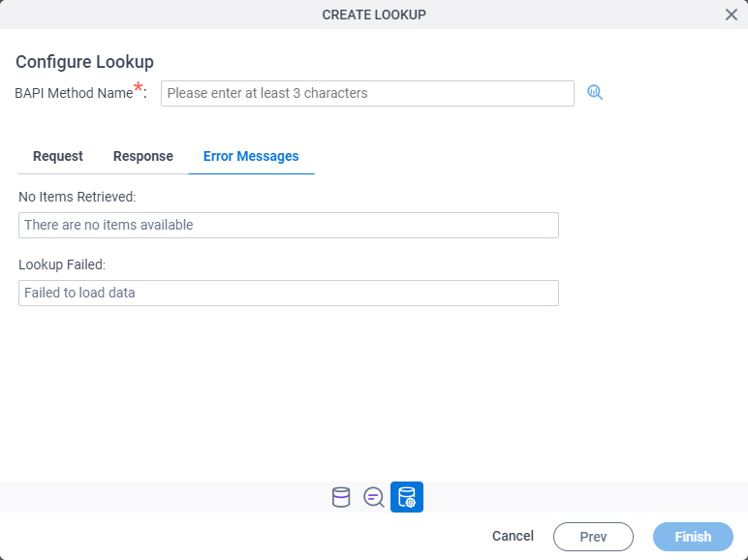
Task: Click the Lookup Failed message field
Action: [x=289, y=293]
